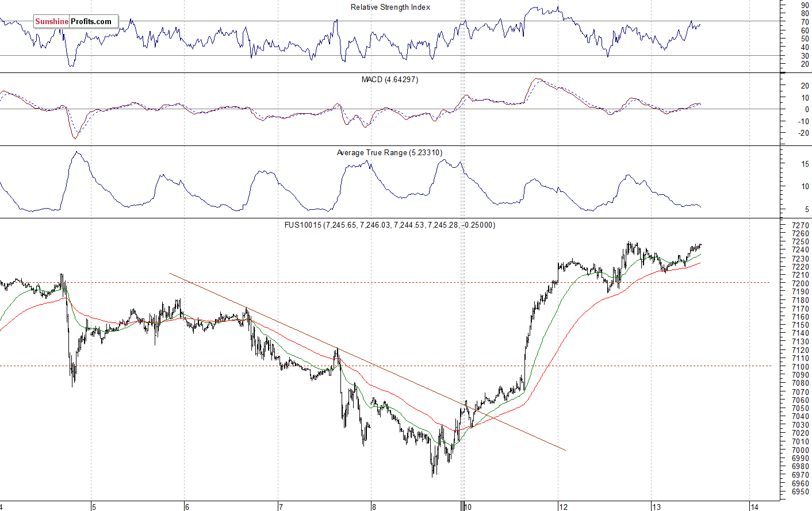Click the RSI 70 level label

point(805,22)
